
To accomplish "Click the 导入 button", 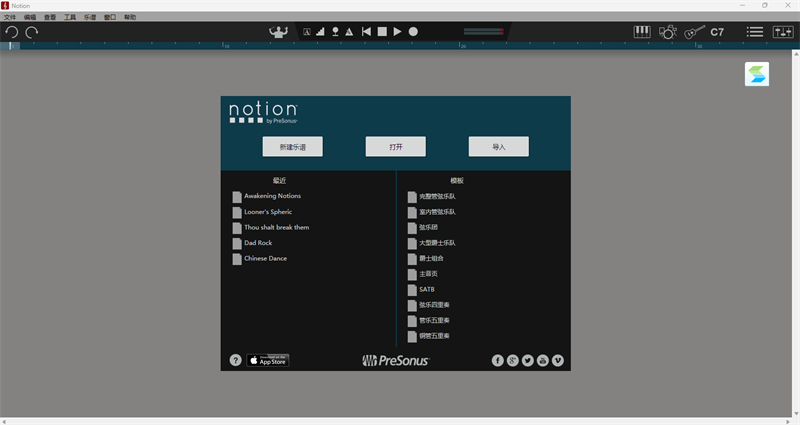I will coord(498,146).
